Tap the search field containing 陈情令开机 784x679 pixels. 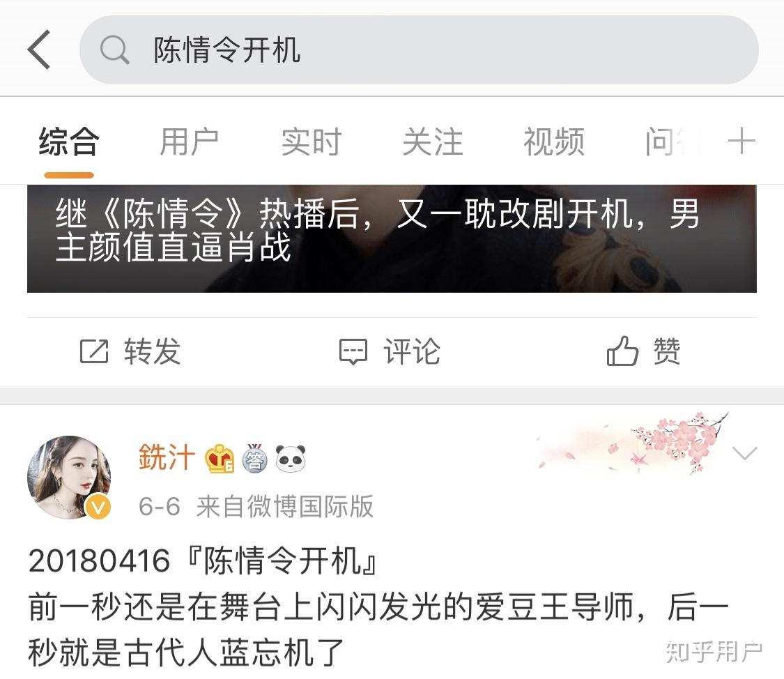(x=419, y=49)
